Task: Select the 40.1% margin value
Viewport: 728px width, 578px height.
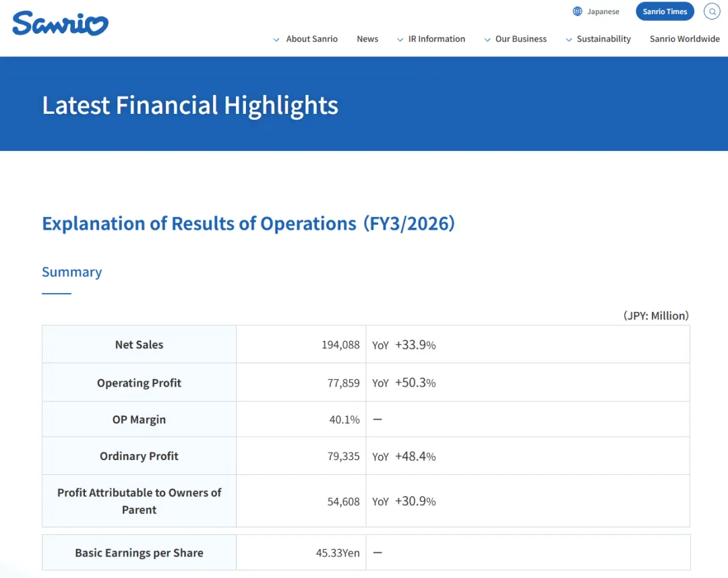Action: click(x=344, y=420)
